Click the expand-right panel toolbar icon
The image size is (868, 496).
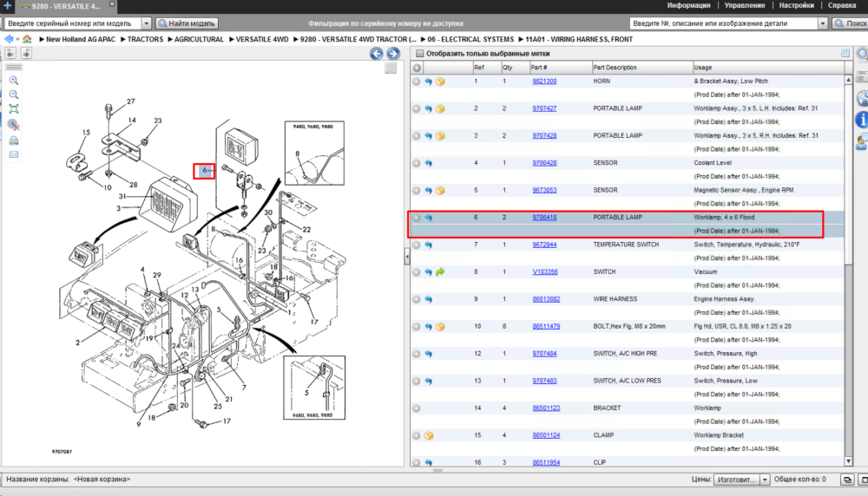click(26, 53)
